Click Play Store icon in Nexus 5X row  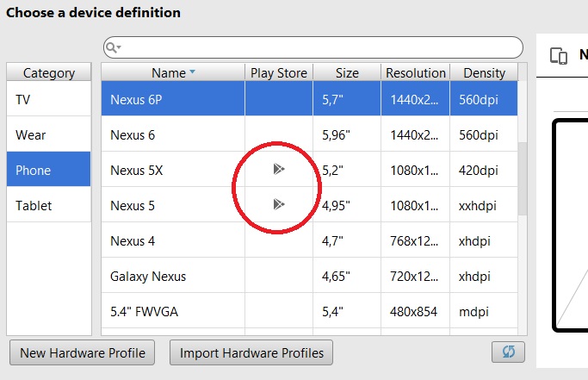(278, 170)
